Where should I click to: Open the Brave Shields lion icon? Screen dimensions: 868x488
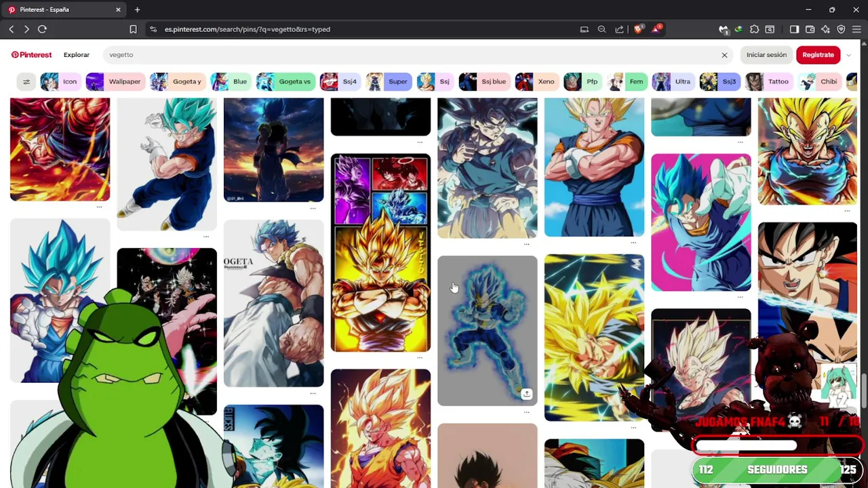[638, 29]
